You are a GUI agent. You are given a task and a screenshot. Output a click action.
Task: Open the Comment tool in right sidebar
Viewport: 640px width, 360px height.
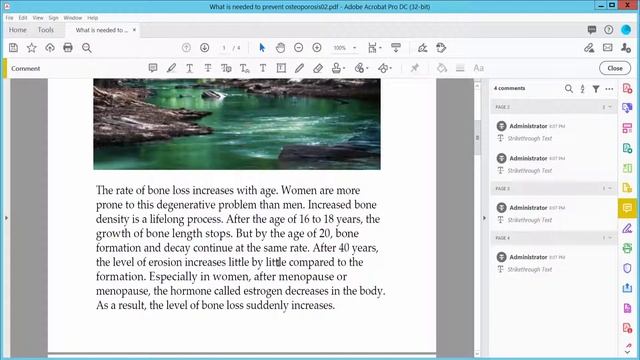tap(627, 208)
